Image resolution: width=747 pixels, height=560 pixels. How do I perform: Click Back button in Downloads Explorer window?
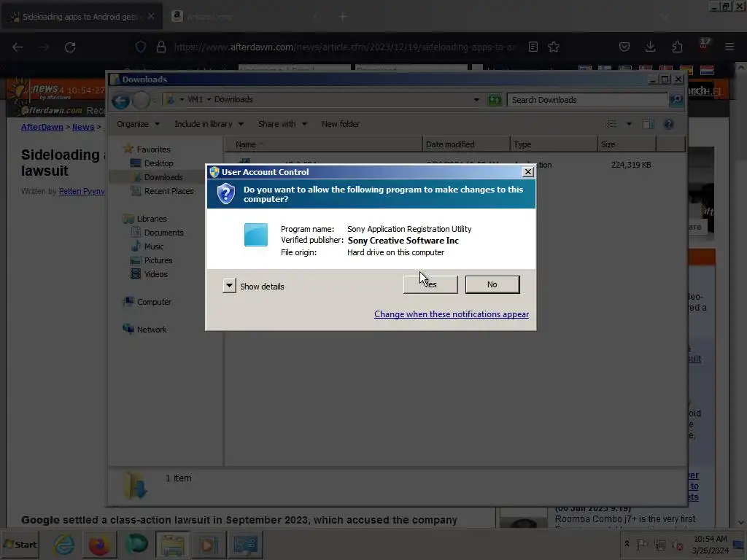click(120, 101)
